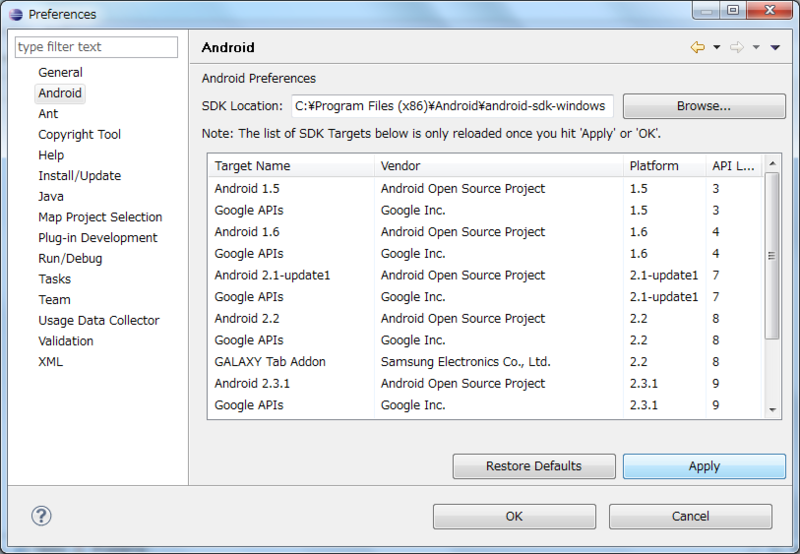800x554 pixels.
Task: Open the Java preferences
Action: pyautogui.click(x=51, y=196)
